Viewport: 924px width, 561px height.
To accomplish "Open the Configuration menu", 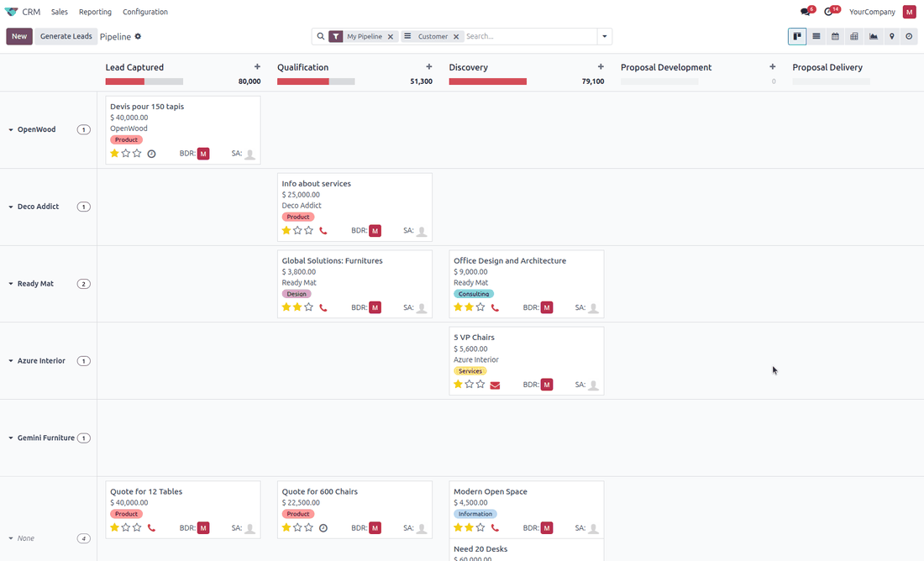I will 145,12.
